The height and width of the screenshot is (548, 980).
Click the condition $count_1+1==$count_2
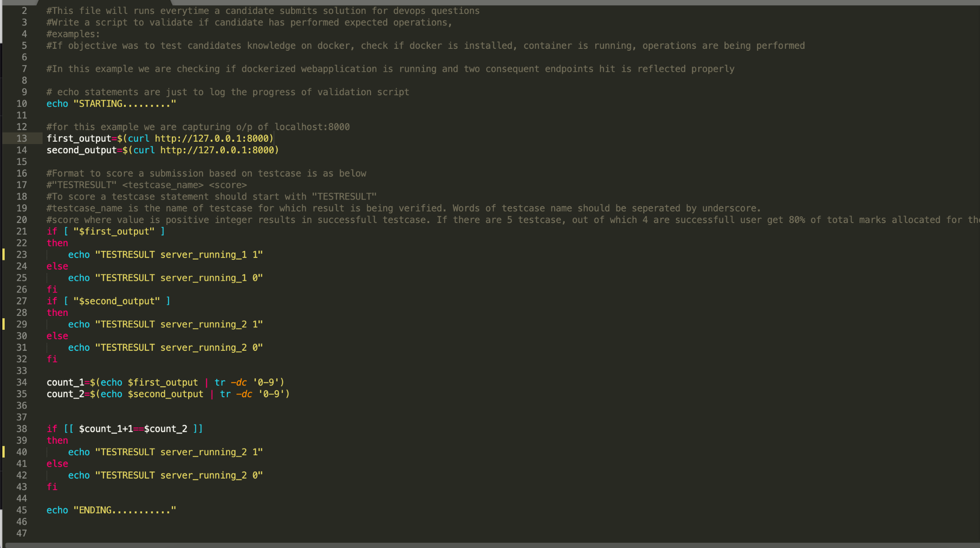click(133, 429)
